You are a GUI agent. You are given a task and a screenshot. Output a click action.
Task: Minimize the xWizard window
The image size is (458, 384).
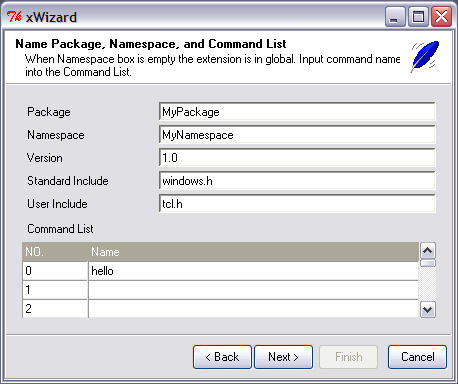pos(395,16)
